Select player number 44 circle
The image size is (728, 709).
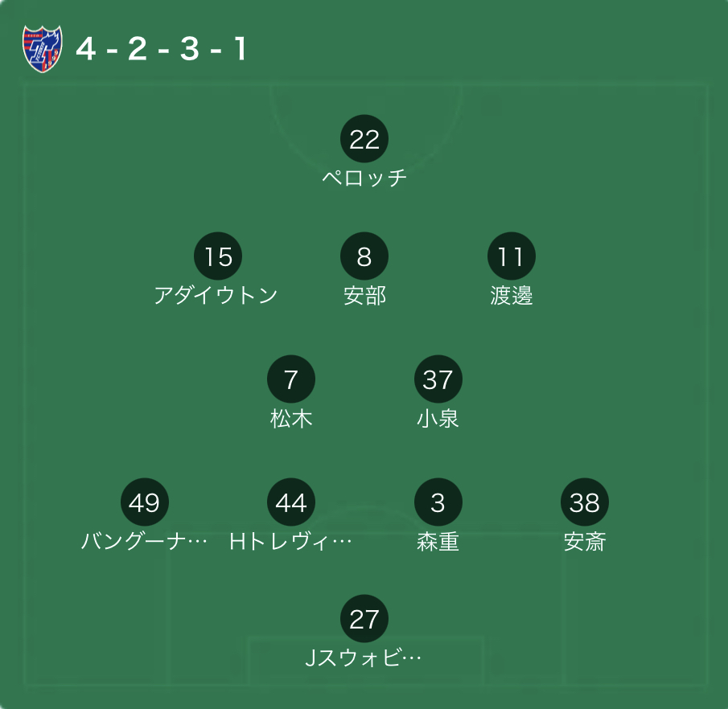click(291, 502)
